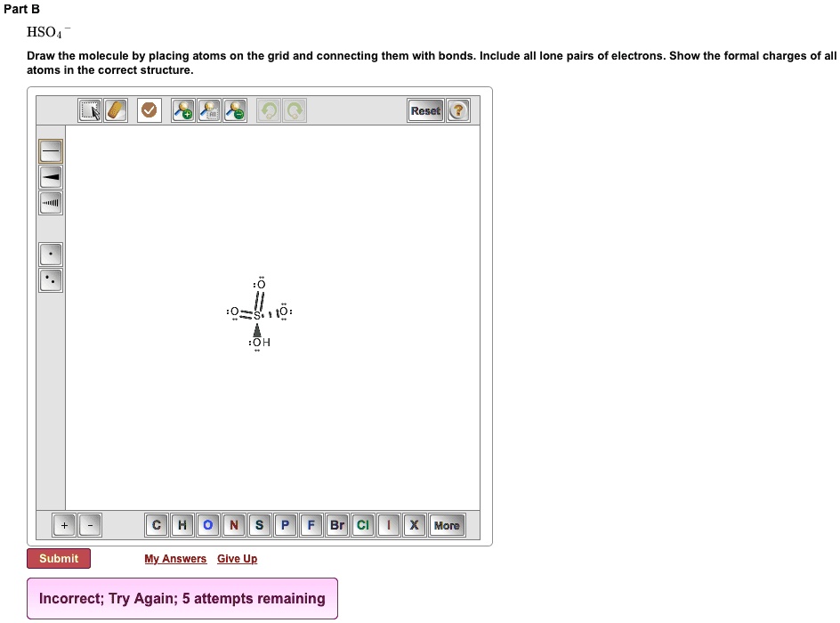Reset the drawing canvas
The width and height of the screenshot is (840, 623).
pos(425,110)
